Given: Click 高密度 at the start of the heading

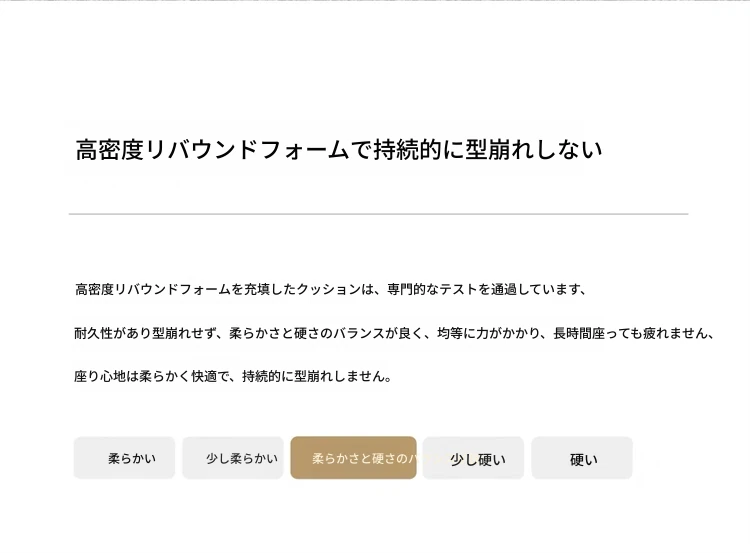Looking at the screenshot, I should 110,150.
